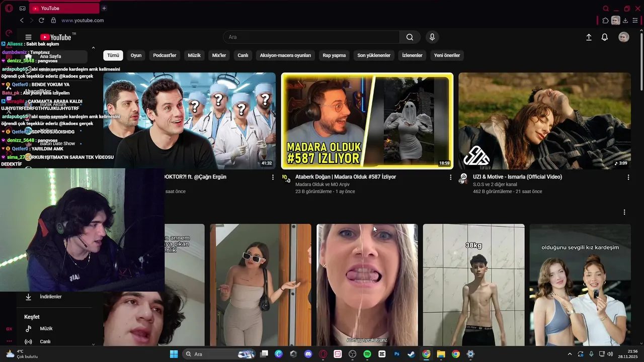The height and width of the screenshot is (362, 644).
Task: Open Opera easy setup sliders icon
Action: tap(635, 21)
